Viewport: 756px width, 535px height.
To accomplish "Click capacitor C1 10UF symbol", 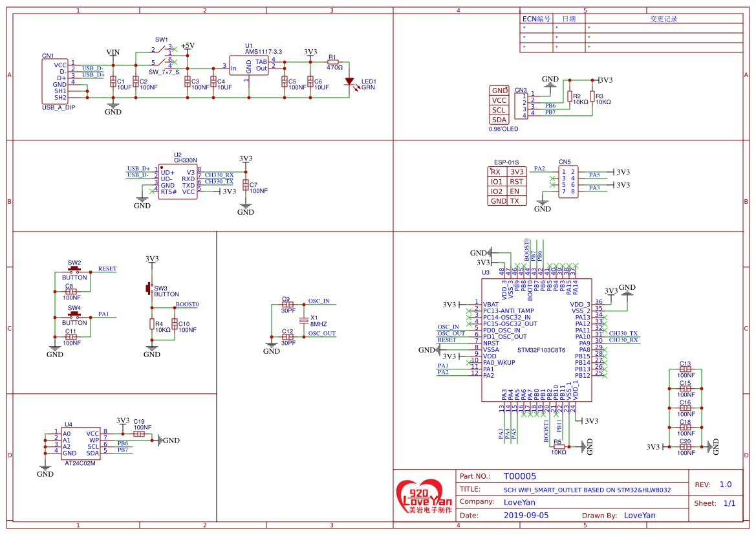I will point(113,82).
